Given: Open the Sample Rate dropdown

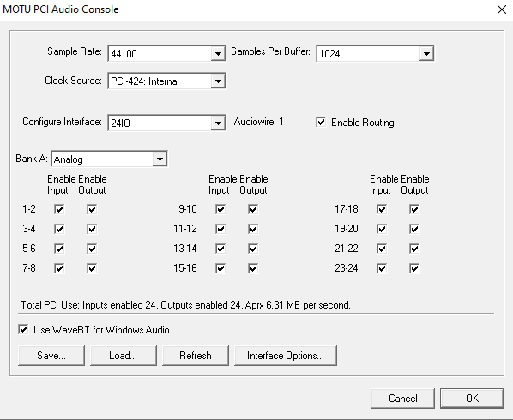Looking at the screenshot, I should pos(166,53).
